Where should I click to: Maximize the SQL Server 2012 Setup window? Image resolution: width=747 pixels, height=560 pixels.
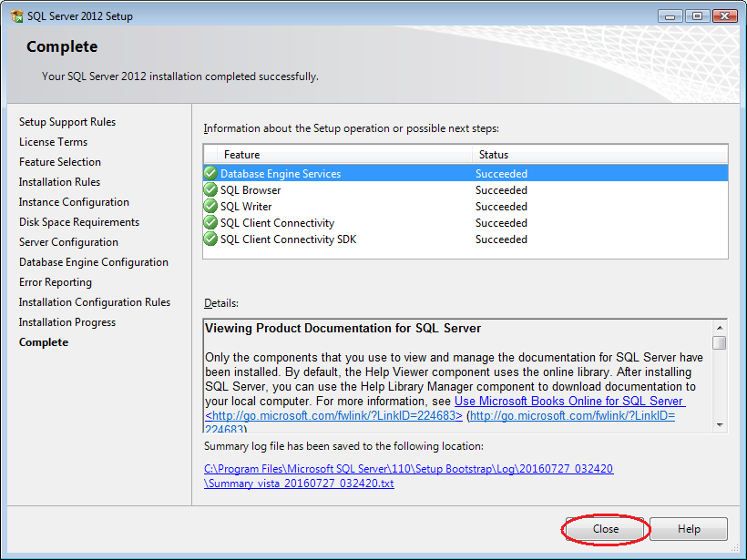pyautogui.click(x=697, y=16)
